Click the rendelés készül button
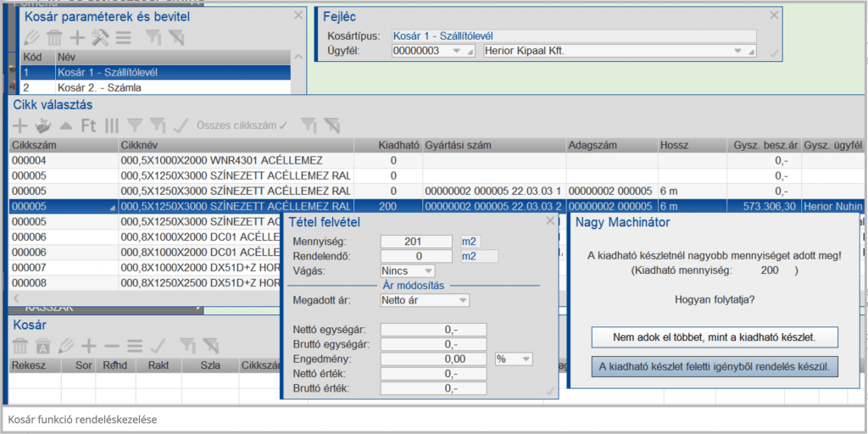The height and width of the screenshot is (434, 868). click(x=715, y=367)
